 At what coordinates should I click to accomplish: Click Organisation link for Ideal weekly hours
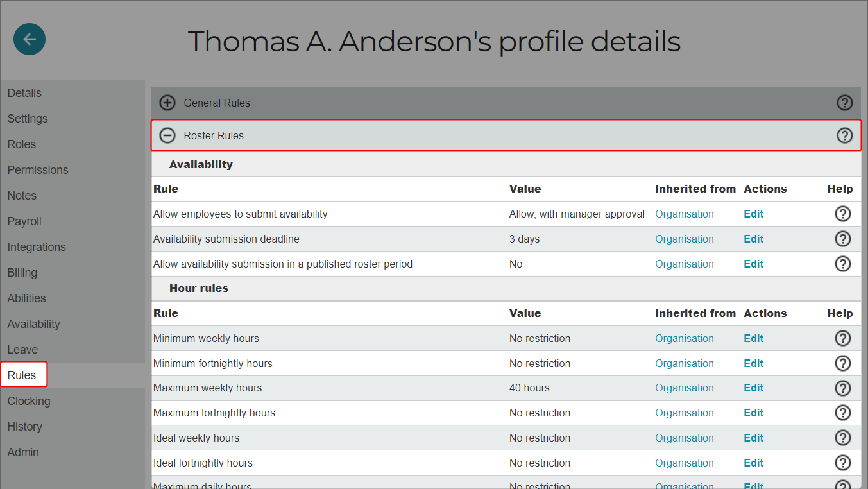[685, 438]
